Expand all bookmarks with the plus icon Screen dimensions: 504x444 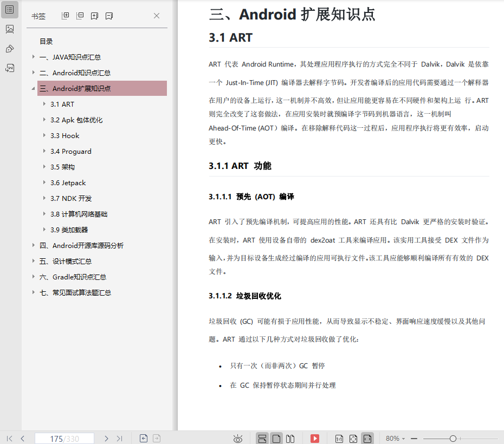tap(65, 16)
